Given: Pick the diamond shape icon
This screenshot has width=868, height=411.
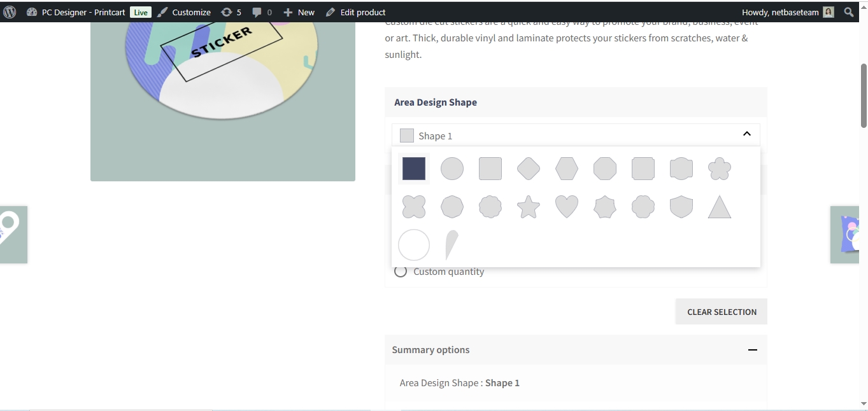Looking at the screenshot, I should click(528, 169).
